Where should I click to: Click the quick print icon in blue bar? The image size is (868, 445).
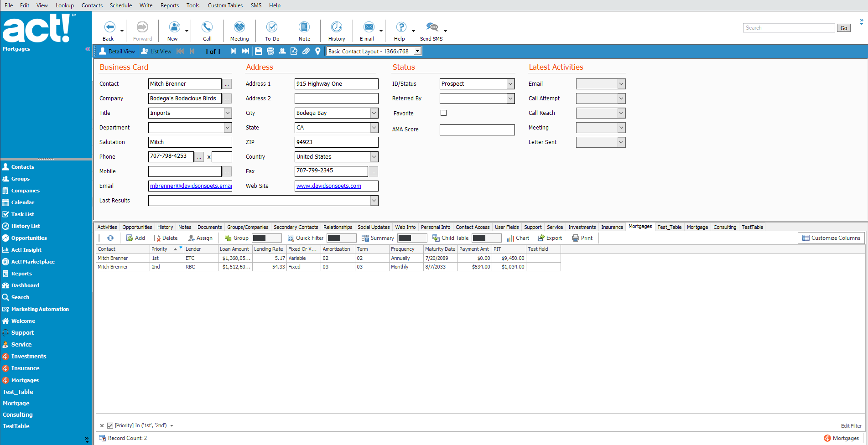[x=270, y=52]
